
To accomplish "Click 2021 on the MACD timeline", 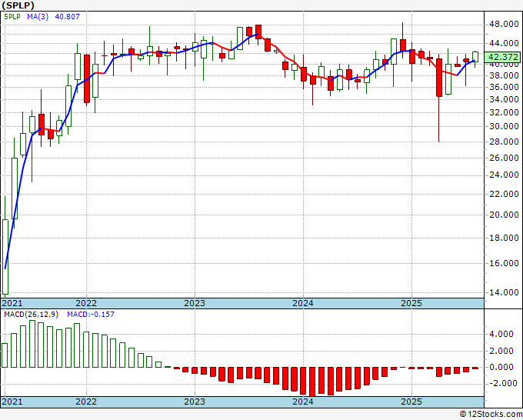I will pyautogui.click(x=12, y=402).
